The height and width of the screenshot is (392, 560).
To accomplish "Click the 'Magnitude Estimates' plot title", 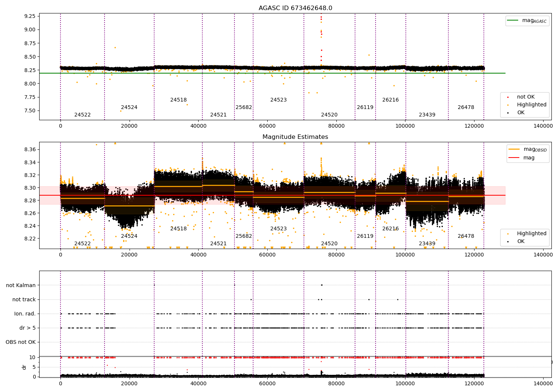I will (295, 137).
